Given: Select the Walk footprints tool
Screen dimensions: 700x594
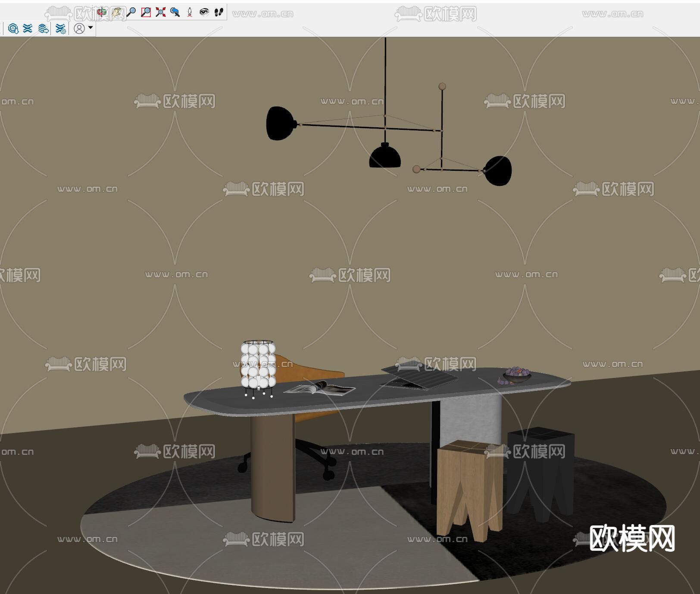Looking at the screenshot, I should [219, 13].
